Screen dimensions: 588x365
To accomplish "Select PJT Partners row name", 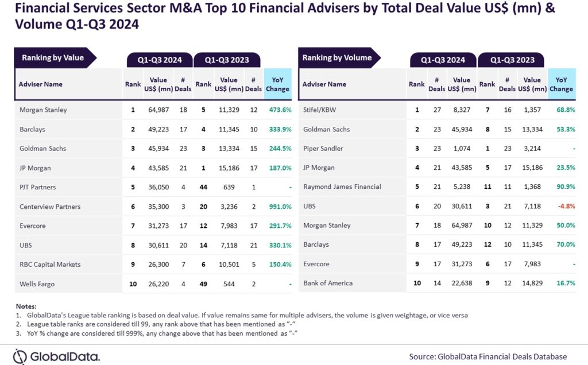I will tap(39, 187).
